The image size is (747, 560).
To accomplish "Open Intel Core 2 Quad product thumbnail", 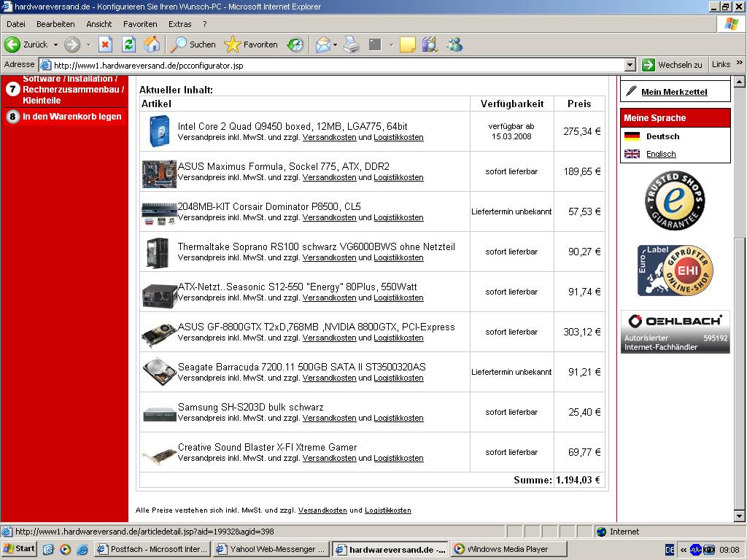I will coord(159,131).
